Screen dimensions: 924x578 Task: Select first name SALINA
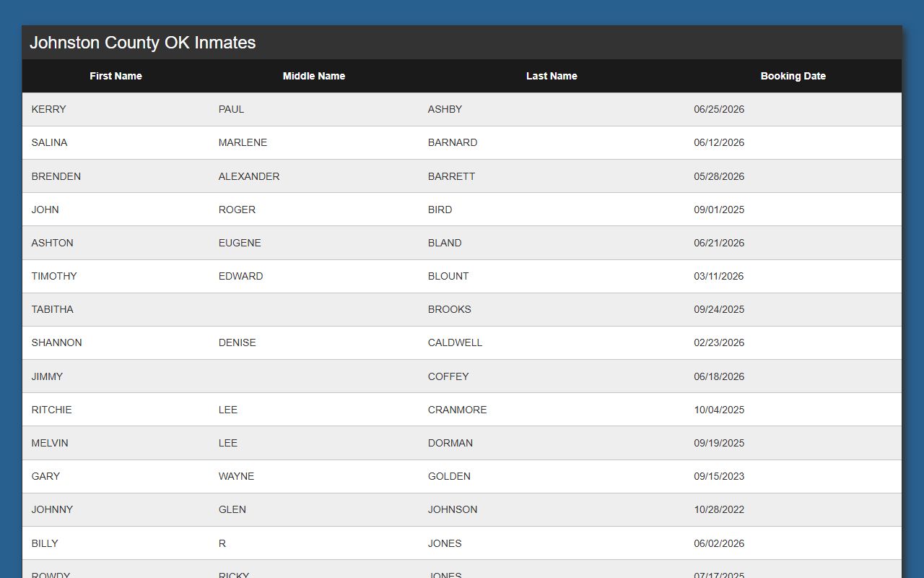pos(49,142)
